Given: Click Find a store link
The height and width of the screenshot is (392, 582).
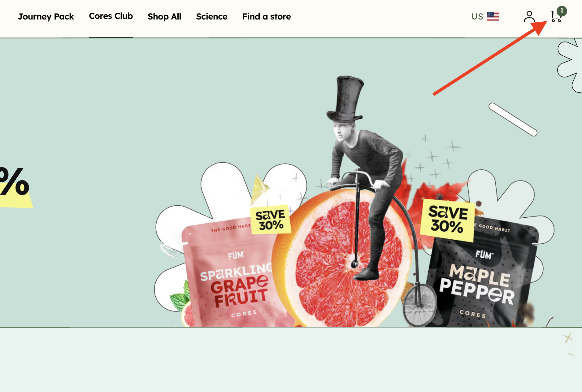Looking at the screenshot, I should pyautogui.click(x=267, y=16).
